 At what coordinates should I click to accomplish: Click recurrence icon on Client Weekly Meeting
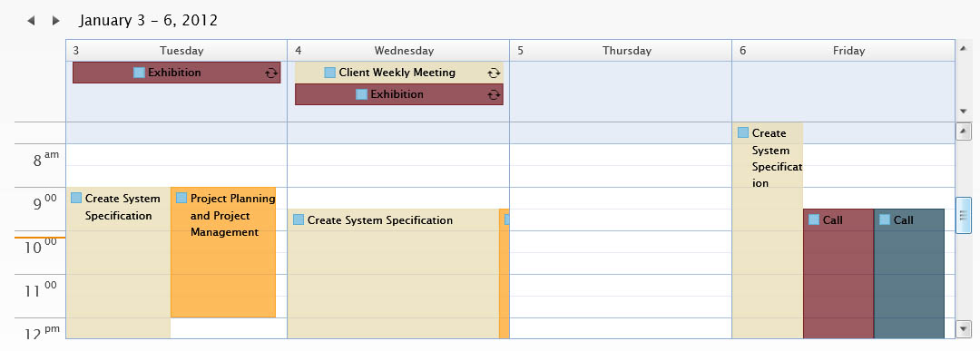(494, 73)
